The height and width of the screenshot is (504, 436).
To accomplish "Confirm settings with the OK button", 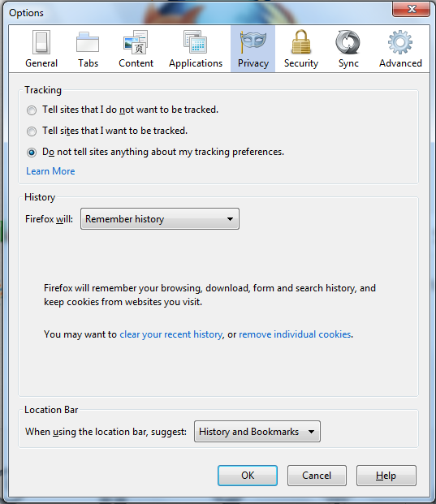I will click(x=248, y=476).
